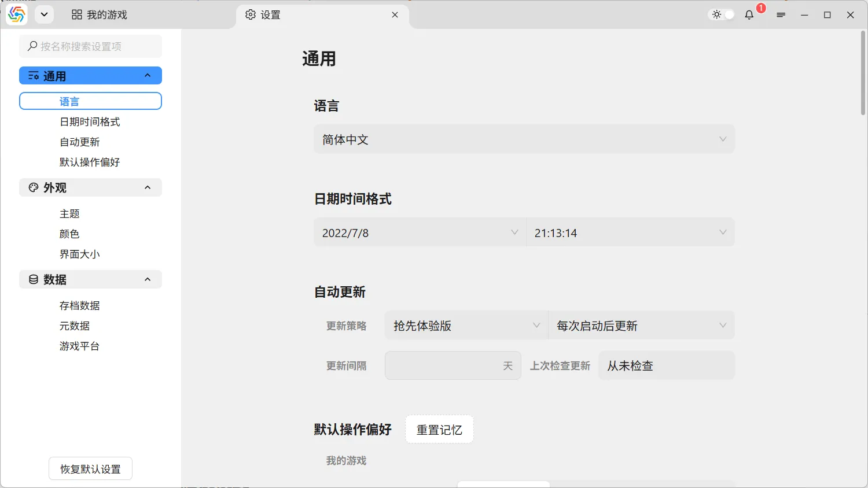Select 主题 in the sidebar

[69, 214]
